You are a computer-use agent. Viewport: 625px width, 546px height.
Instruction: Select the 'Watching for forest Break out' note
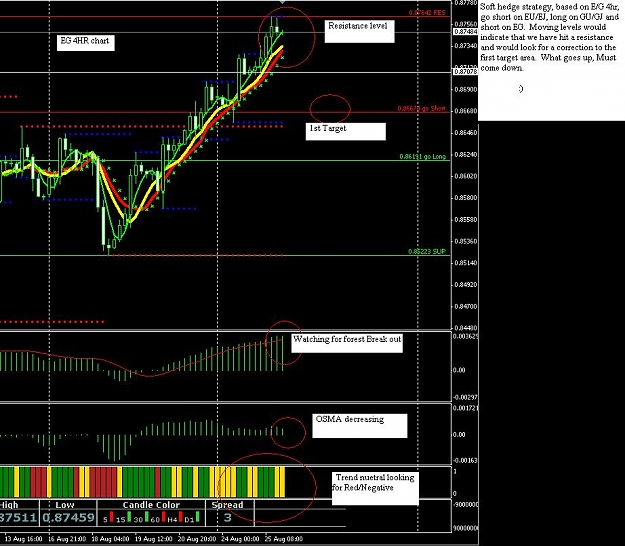point(347,343)
